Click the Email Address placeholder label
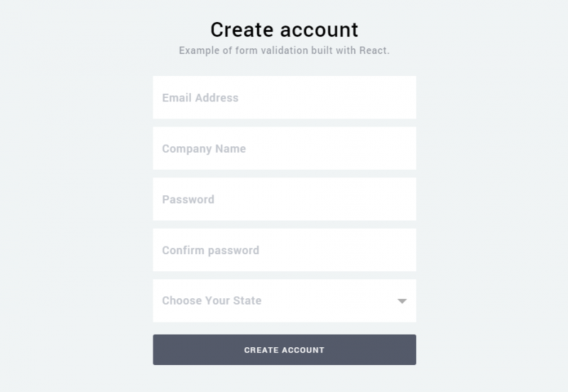This screenshot has width=568, height=392. [200, 98]
